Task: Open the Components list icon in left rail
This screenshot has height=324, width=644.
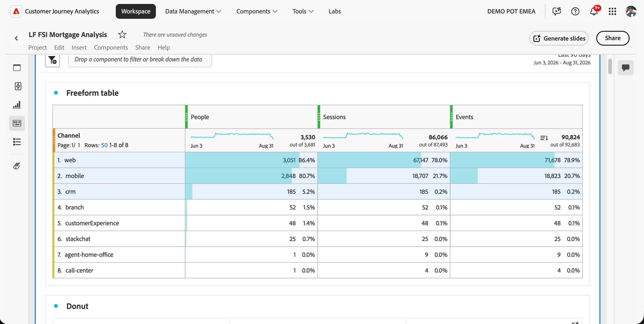Action: tap(17, 142)
